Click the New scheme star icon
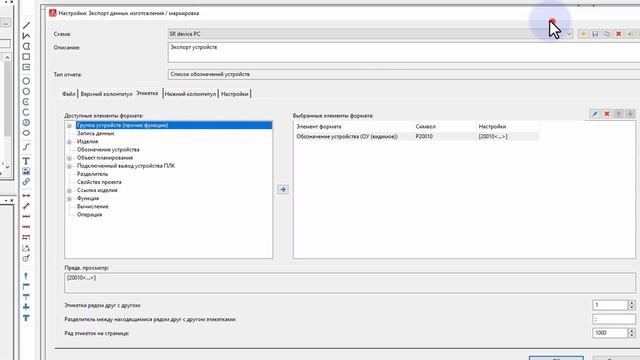The height and width of the screenshot is (360, 640). point(583,34)
